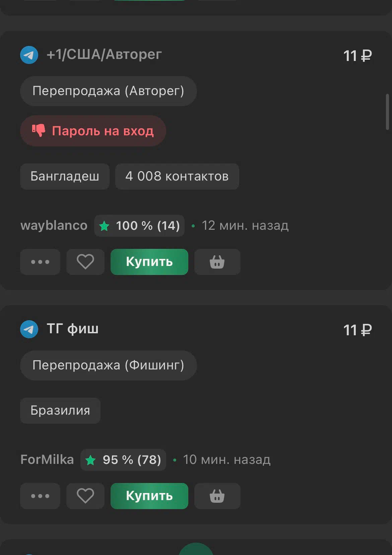Open the three-dots menu for wayblanco's listing
Image resolution: width=392 pixels, height=555 pixels.
pos(40,262)
